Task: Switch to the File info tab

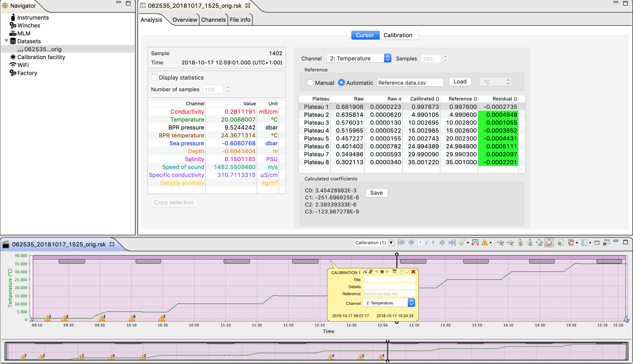Action: tap(240, 20)
